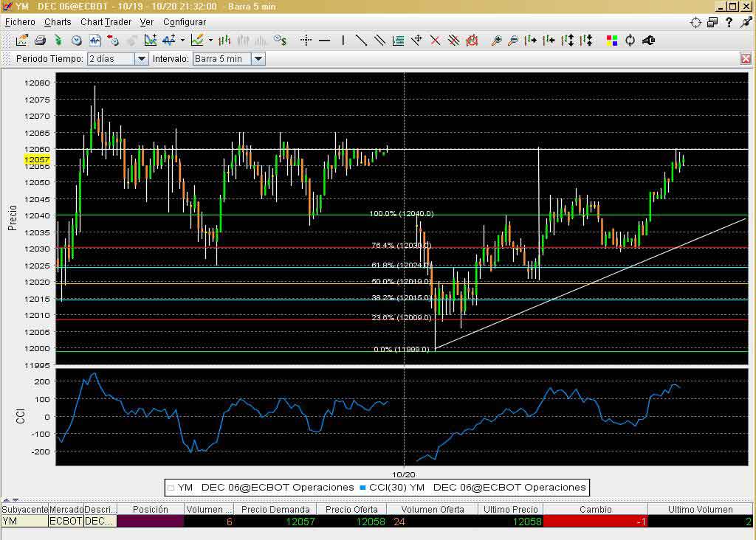Select the parallel lines channel tool
The image size is (756, 540).
click(380, 41)
